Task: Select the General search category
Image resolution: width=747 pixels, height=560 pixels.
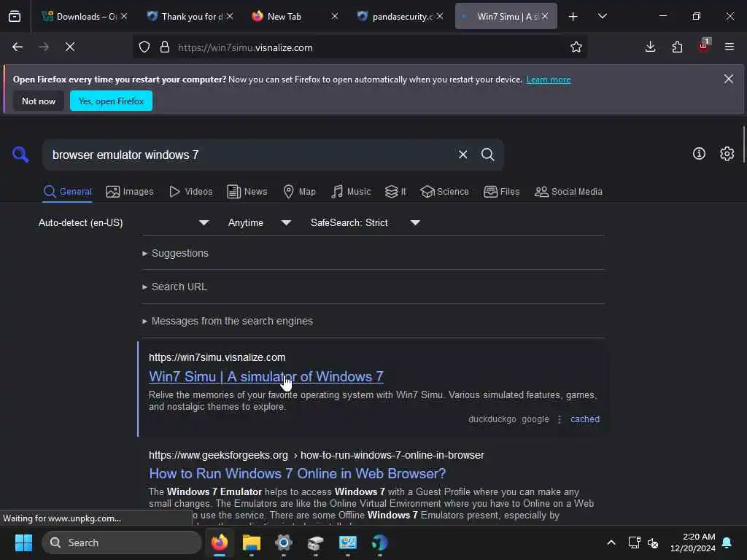Action: (67, 192)
